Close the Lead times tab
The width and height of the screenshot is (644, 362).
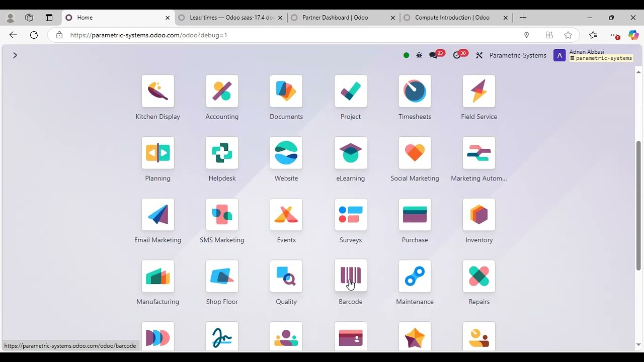click(x=280, y=18)
